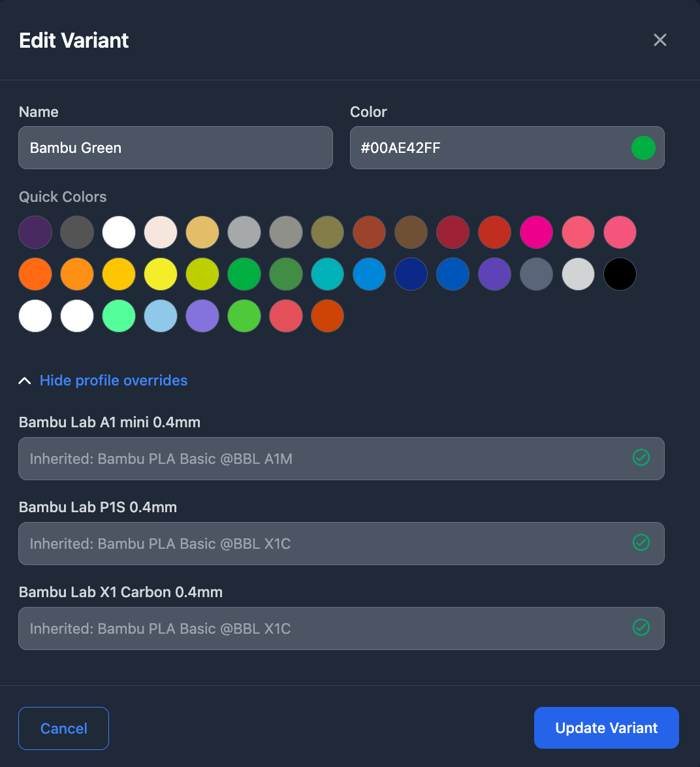Pick the teal quick color swatch
This screenshot has width=700, height=767.
coord(328,274)
